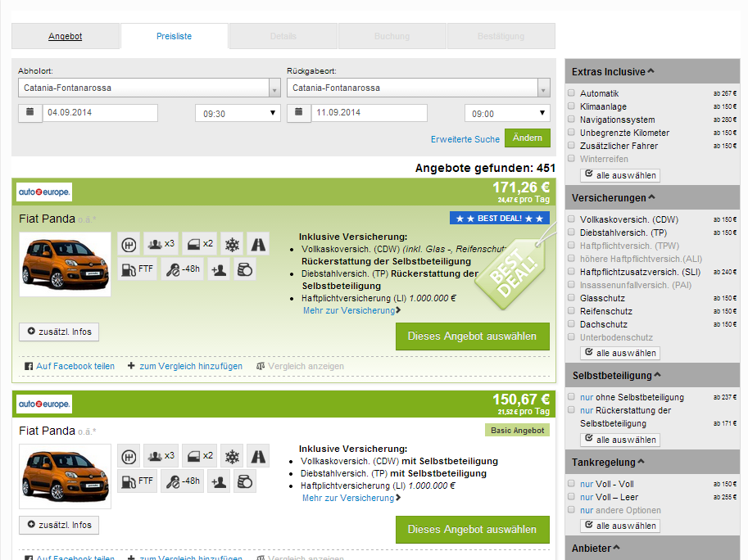Screen dimensions: 748x560
Task: Click the Facebook icon in the 171,26 € offer
Action: coord(29,367)
